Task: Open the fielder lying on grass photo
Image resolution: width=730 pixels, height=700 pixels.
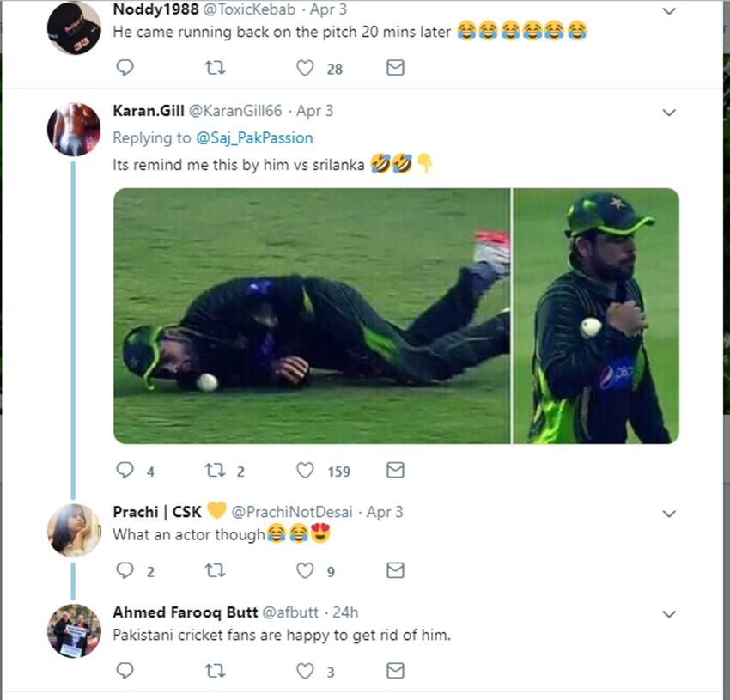Action: (x=311, y=315)
